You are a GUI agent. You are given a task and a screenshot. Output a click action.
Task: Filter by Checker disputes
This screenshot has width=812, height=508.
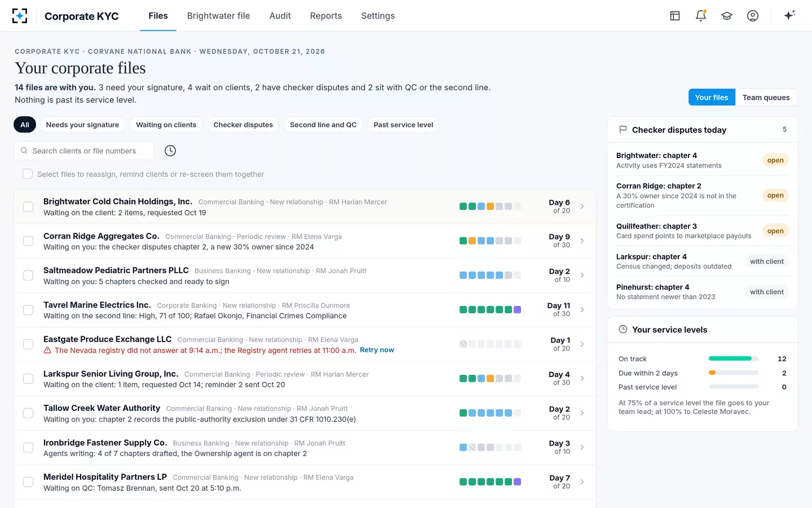[243, 125]
